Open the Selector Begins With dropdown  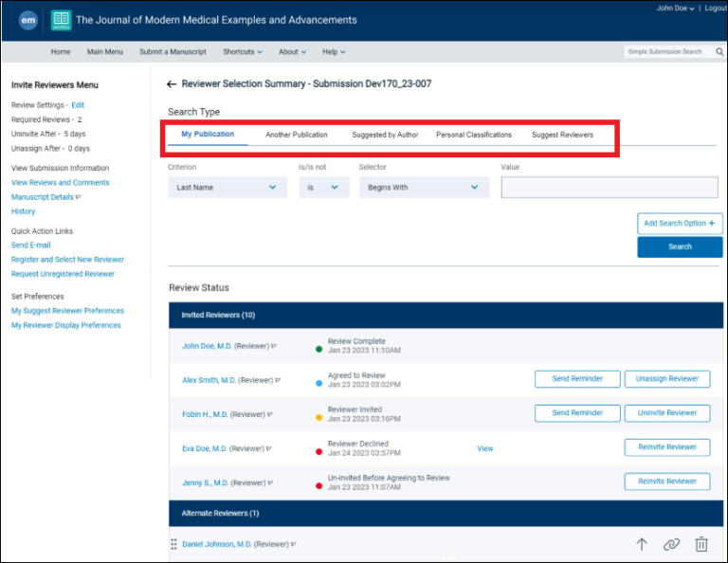pyautogui.click(x=424, y=188)
